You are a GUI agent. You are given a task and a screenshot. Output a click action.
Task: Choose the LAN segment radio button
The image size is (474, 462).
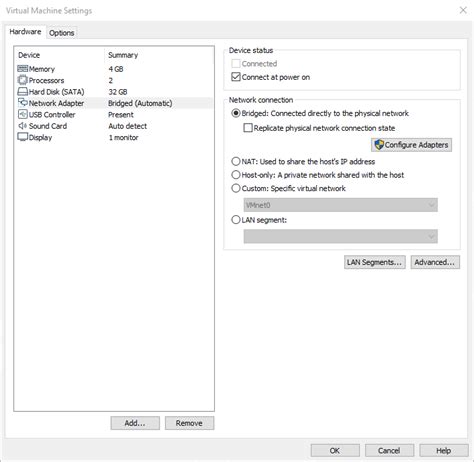236,220
